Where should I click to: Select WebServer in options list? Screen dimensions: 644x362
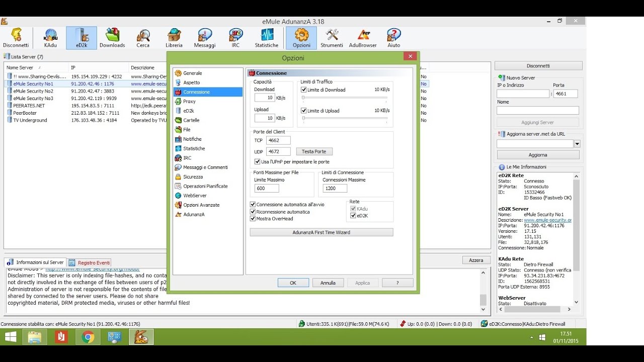tap(195, 196)
